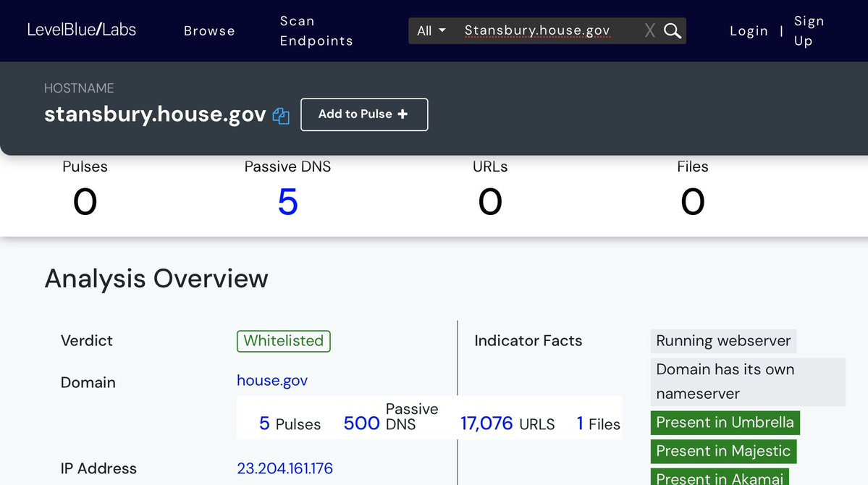
Task: Open the Browse menu item
Action: (209, 30)
